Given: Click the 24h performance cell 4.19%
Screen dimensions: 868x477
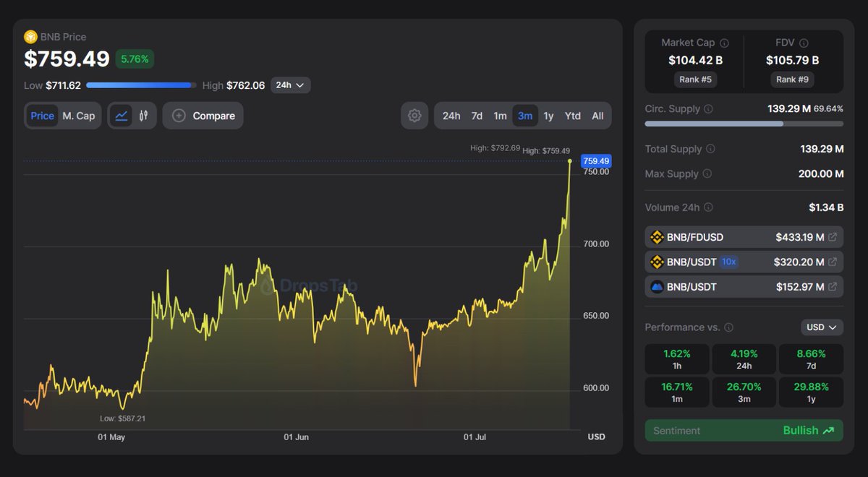Looking at the screenshot, I should [x=744, y=359].
